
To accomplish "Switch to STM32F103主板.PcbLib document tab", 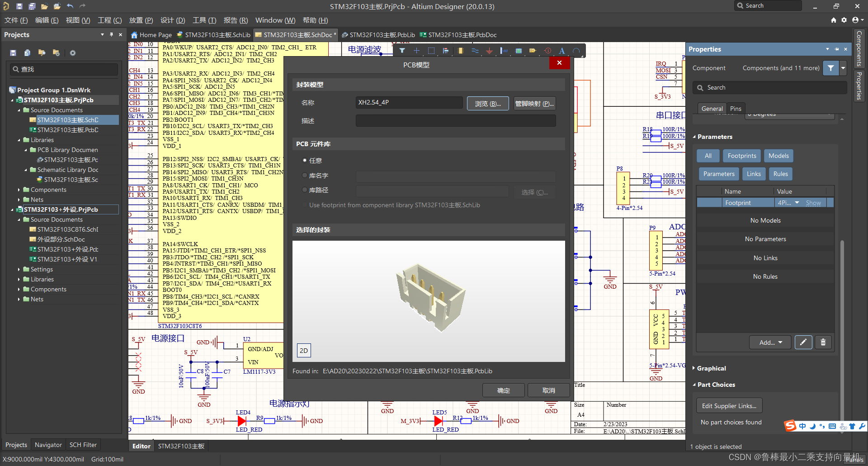I will point(378,35).
